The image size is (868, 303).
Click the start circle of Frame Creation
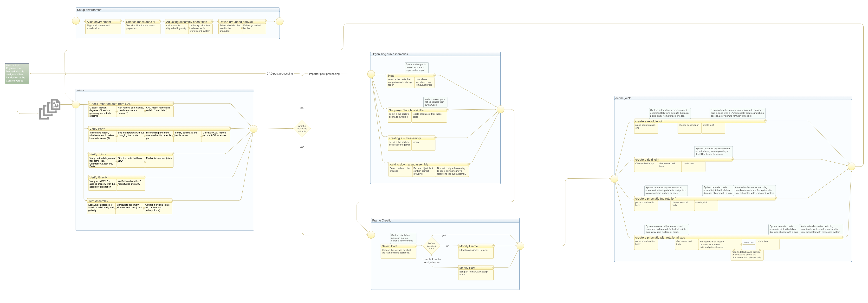point(371,235)
